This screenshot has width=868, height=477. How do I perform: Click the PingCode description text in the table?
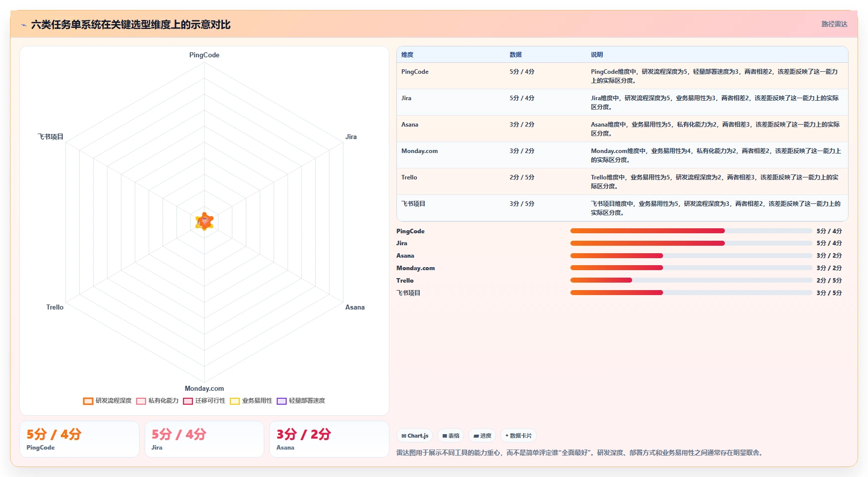(x=714, y=76)
